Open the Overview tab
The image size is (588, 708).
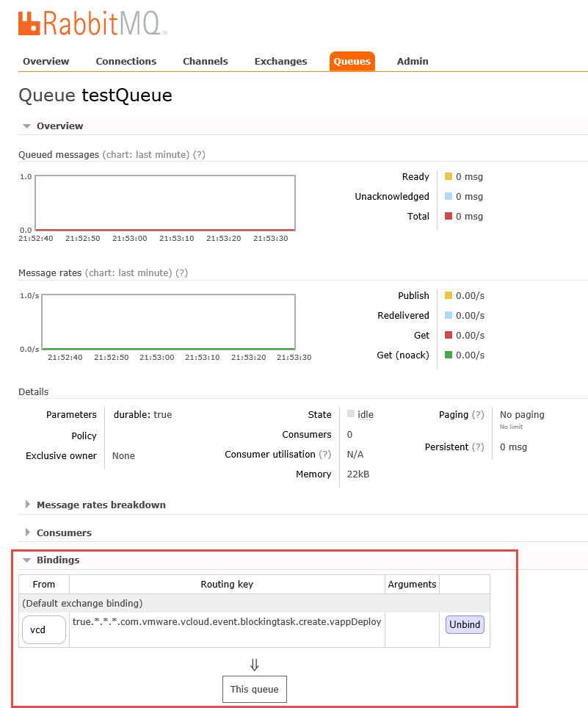pos(46,61)
